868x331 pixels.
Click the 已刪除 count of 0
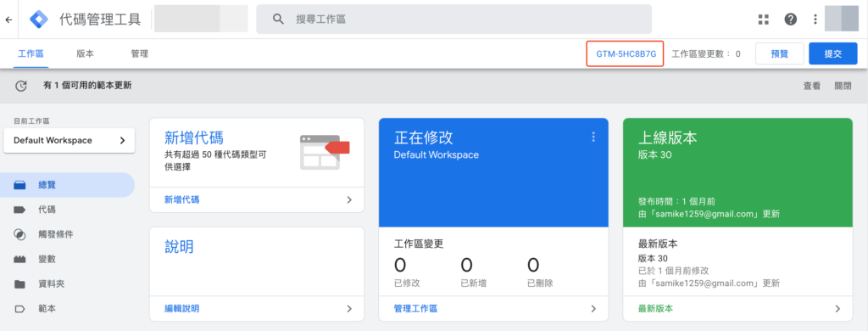coord(533,265)
